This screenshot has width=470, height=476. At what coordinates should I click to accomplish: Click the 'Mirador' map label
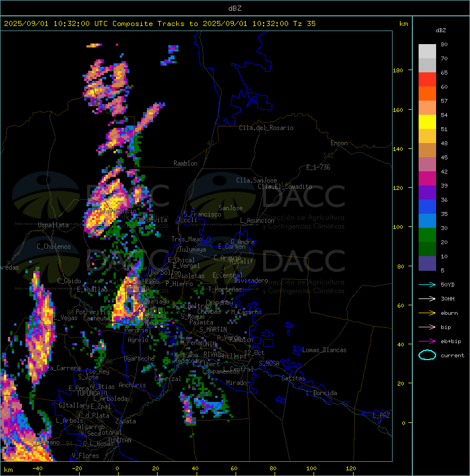tap(238, 383)
